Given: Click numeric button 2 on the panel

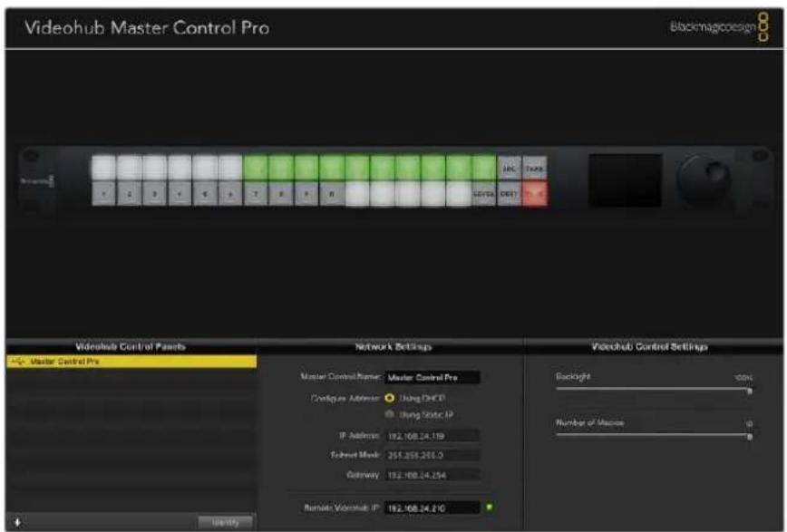Looking at the screenshot, I should pyautogui.click(x=129, y=194).
